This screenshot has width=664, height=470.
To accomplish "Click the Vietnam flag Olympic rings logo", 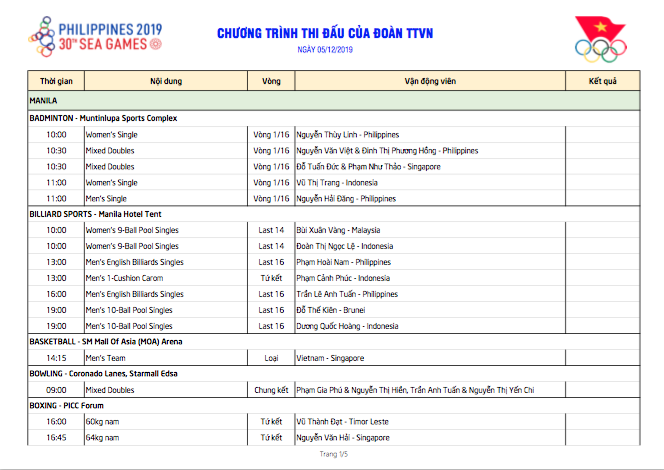I will (600, 39).
